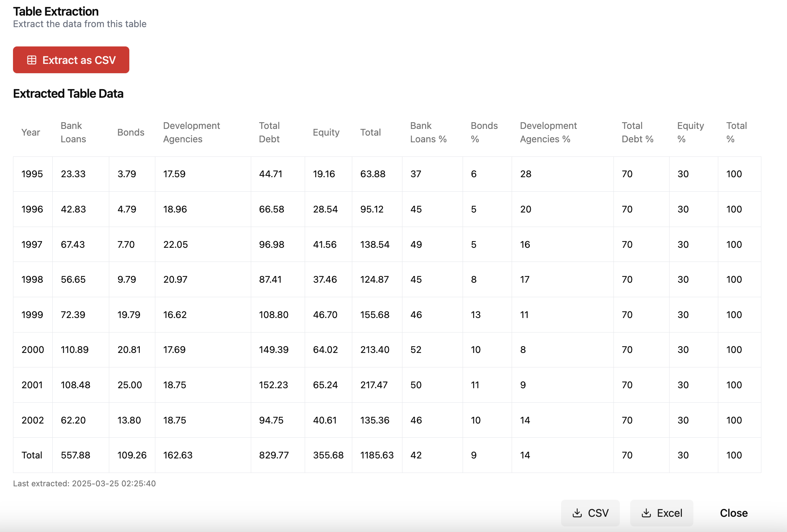787x532 pixels.
Task: Click the Total % column header
Action: click(x=736, y=132)
